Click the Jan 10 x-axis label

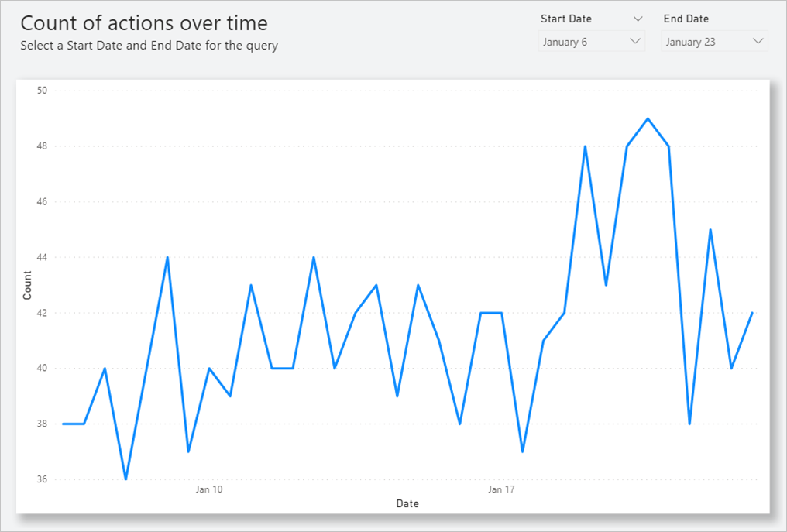pos(209,489)
